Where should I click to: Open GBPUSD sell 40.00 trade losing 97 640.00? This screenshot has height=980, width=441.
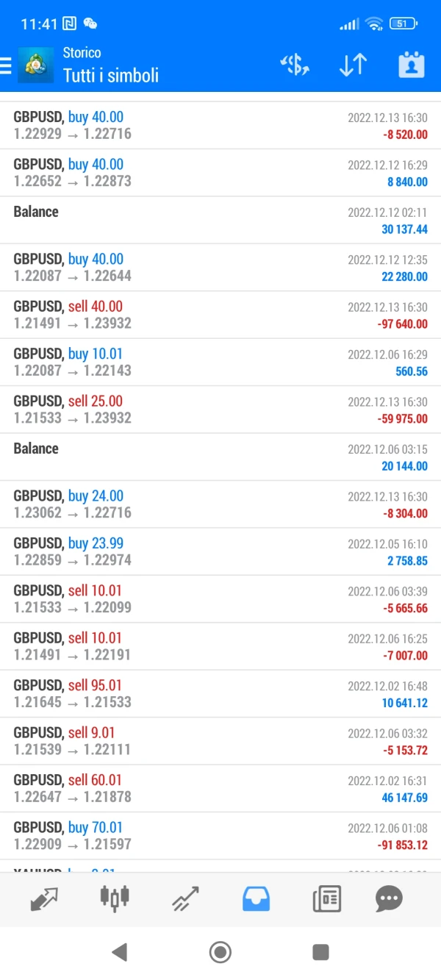pos(220,315)
